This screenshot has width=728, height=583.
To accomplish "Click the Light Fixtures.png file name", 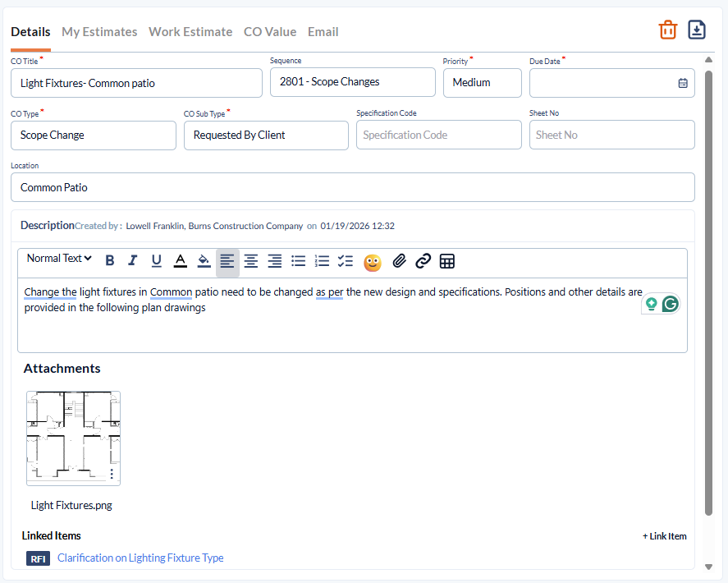I will click(x=71, y=506).
